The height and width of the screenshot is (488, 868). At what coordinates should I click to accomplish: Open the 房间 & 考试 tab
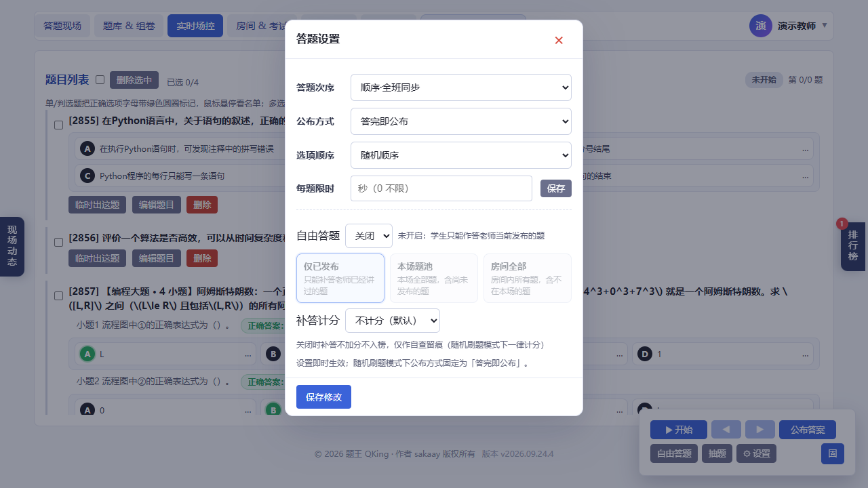pyautogui.click(x=260, y=26)
